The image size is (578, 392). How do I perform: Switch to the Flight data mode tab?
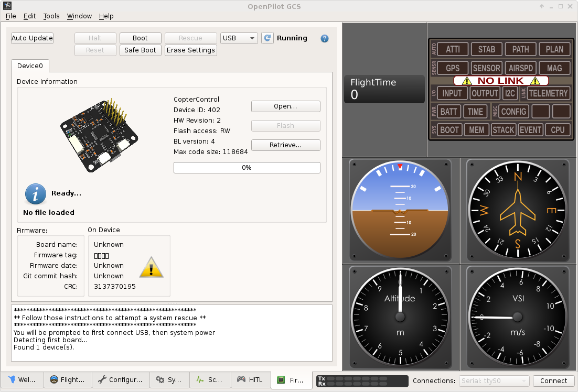point(68,380)
